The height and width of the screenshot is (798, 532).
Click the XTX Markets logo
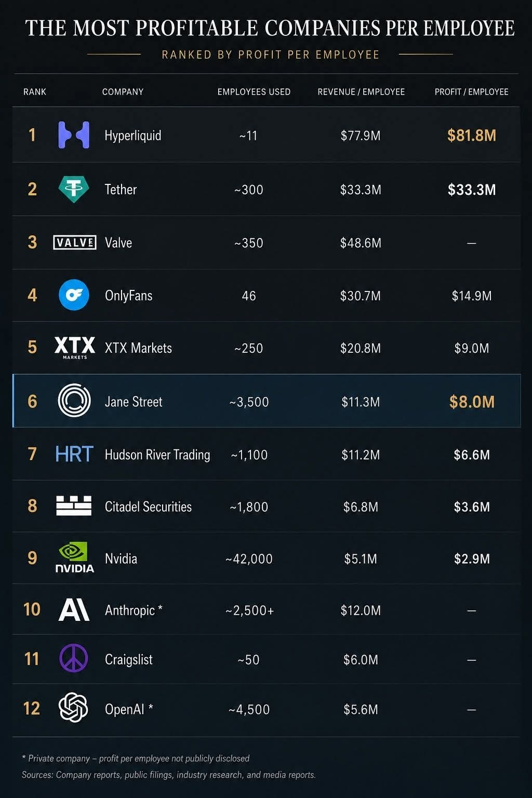pos(75,347)
